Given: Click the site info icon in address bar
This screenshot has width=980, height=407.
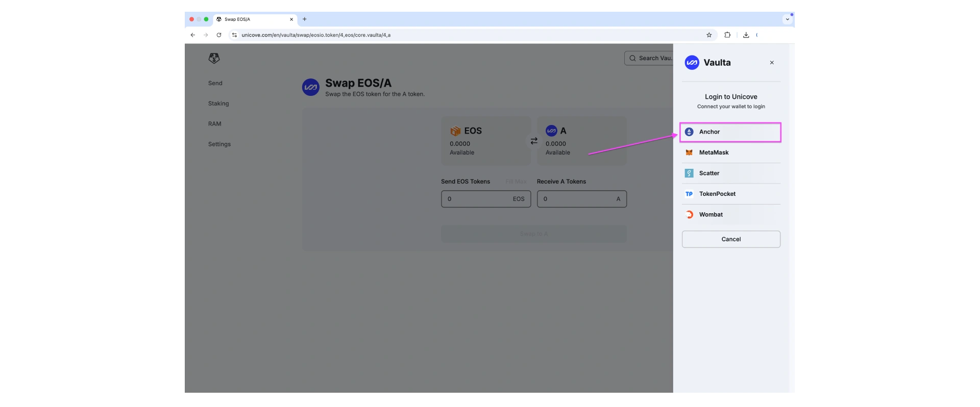Looking at the screenshot, I should (234, 35).
